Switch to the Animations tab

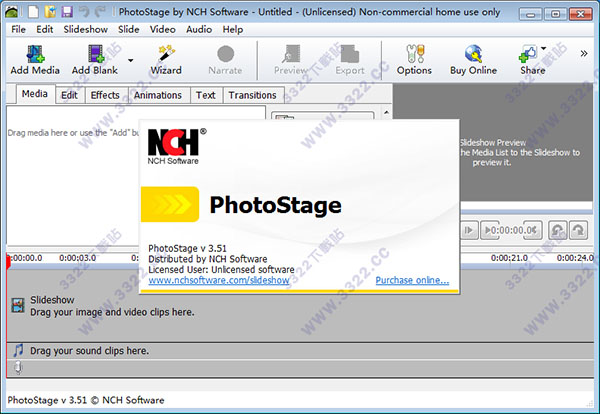pos(158,95)
